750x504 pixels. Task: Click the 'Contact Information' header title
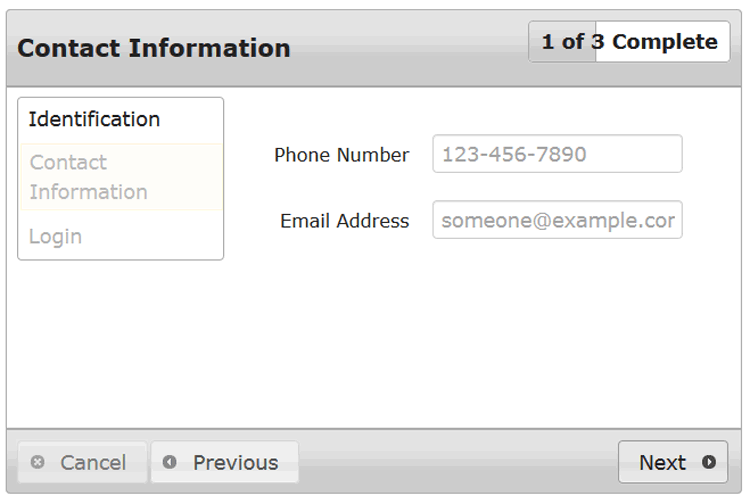tap(154, 48)
